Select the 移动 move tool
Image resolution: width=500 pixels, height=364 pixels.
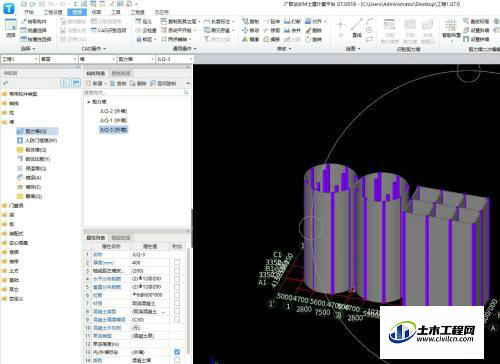[x=251, y=30]
